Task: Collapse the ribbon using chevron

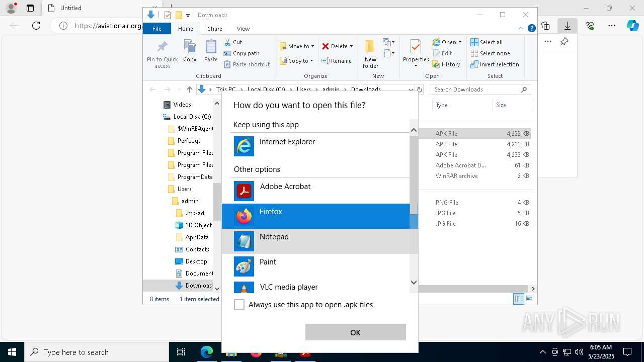Action: [x=522, y=29]
